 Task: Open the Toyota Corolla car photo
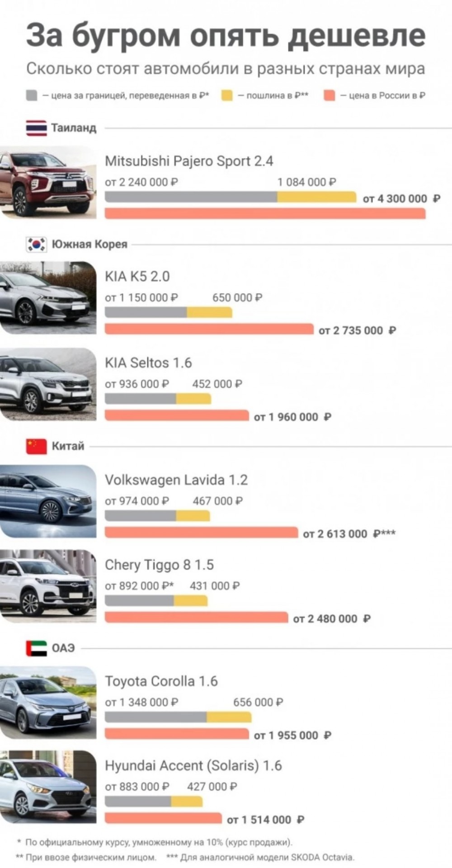48,703
